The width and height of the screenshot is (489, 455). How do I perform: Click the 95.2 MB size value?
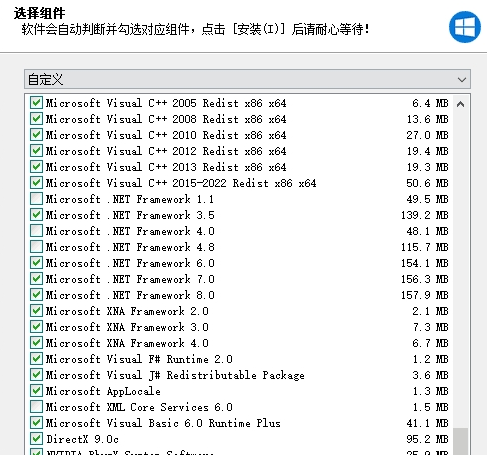(x=427, y=439)
